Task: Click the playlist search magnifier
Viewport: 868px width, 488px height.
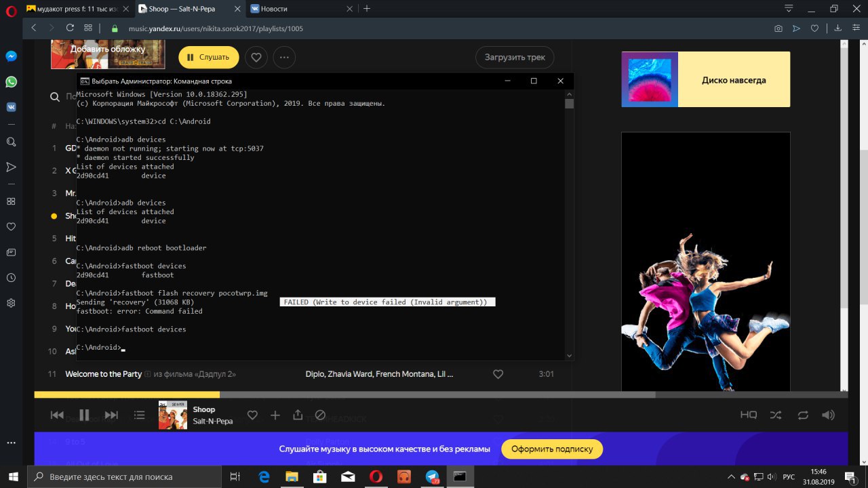Action: click(x=55, y=97)
